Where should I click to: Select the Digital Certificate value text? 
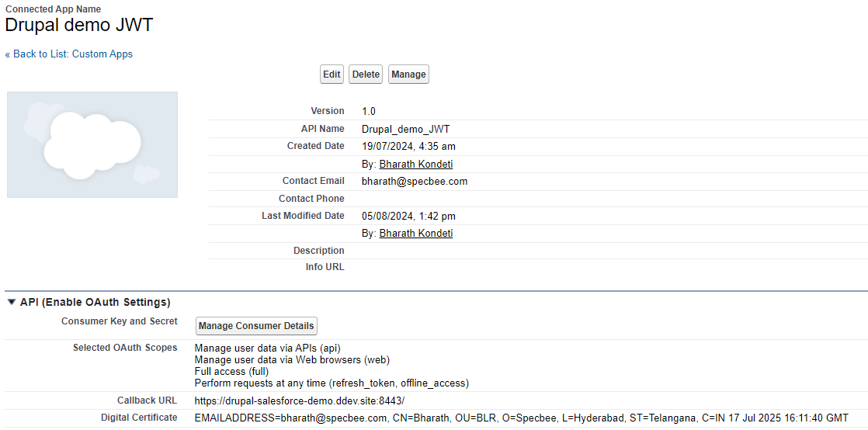(521, 418)
